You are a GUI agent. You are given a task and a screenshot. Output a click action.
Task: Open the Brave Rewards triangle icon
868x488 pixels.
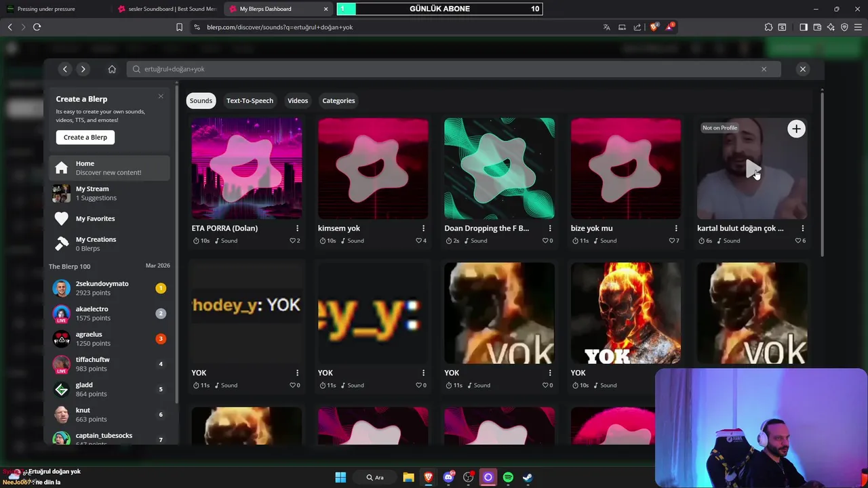pyautogui.click(x=670, y=27)
